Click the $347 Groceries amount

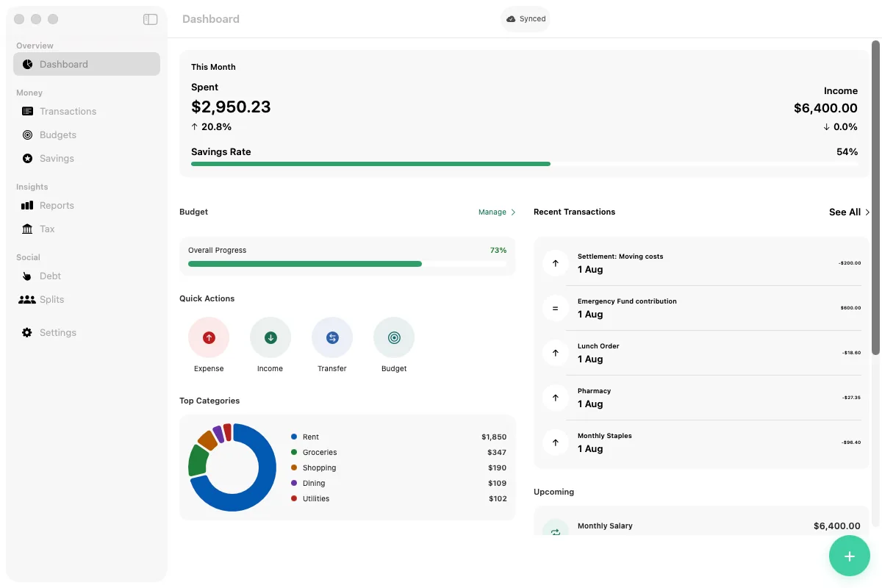point(497,453)
